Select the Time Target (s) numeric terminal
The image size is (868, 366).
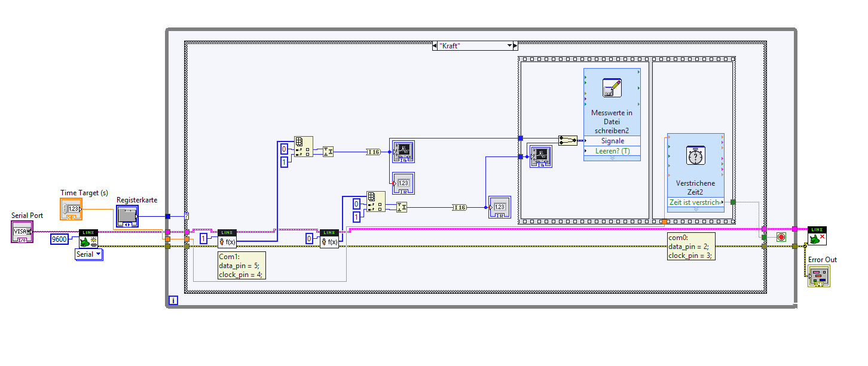tap(72, 209)
